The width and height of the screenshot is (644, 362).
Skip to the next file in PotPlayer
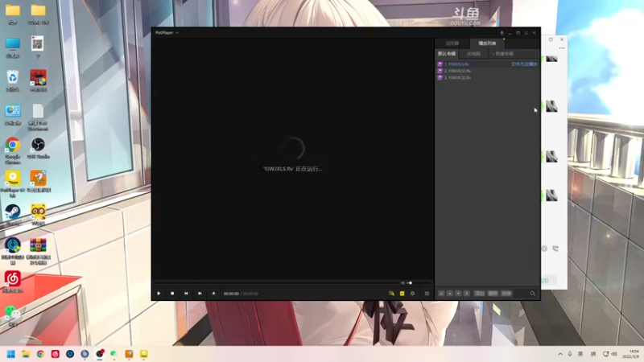(200, 294)
